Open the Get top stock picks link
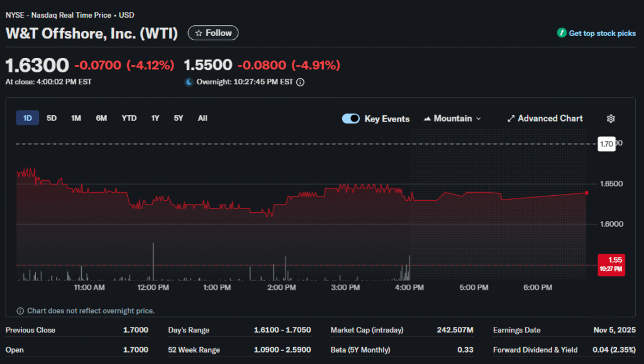The width and height of the screenshot is (644, 364). 602,33
